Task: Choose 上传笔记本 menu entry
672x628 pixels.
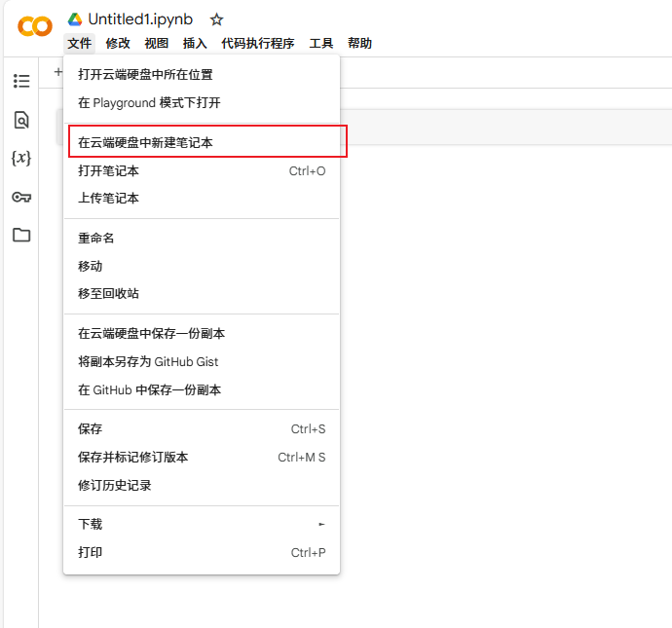Action: pyautogui.click(x=202, y=199)
